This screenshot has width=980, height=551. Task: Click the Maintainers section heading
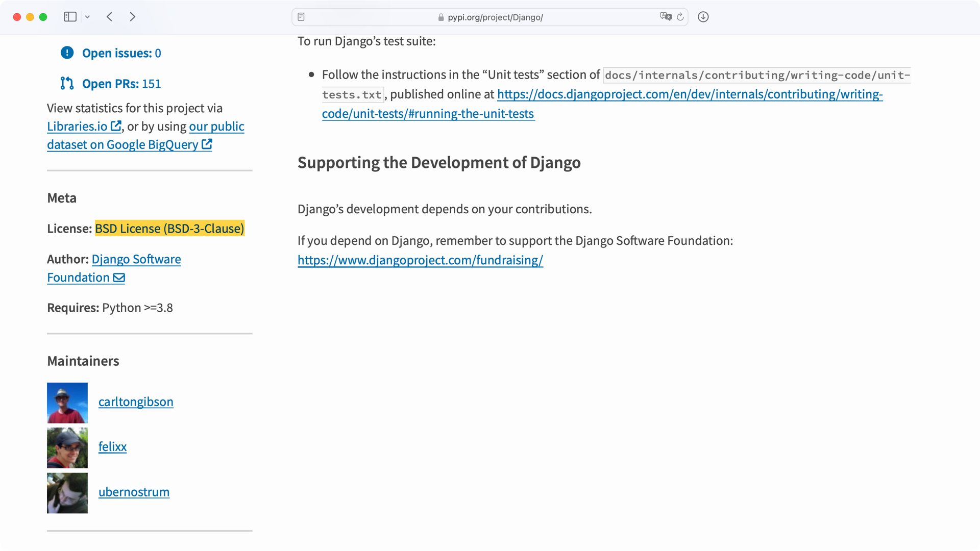[83, 361]
